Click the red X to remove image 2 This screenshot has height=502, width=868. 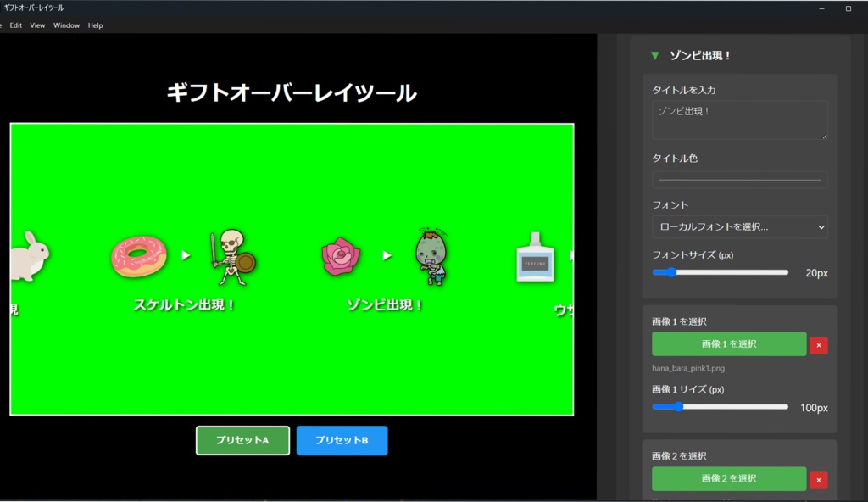818,478
